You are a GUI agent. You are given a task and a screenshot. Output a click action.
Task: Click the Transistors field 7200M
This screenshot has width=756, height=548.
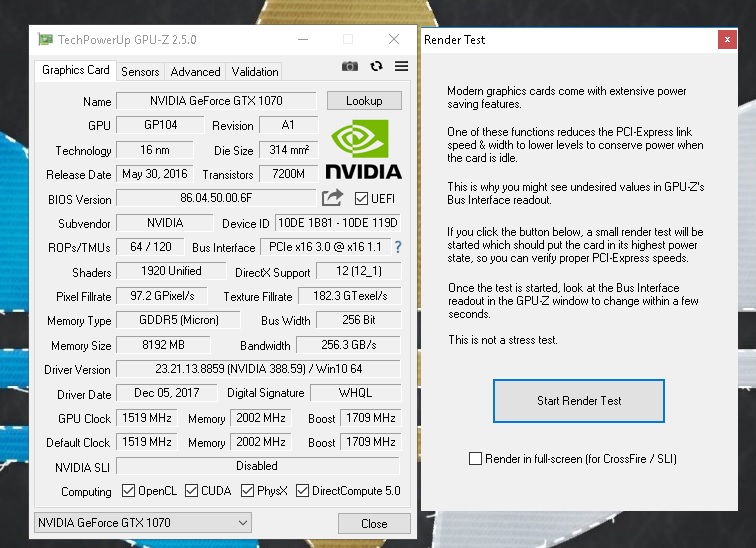288,174
